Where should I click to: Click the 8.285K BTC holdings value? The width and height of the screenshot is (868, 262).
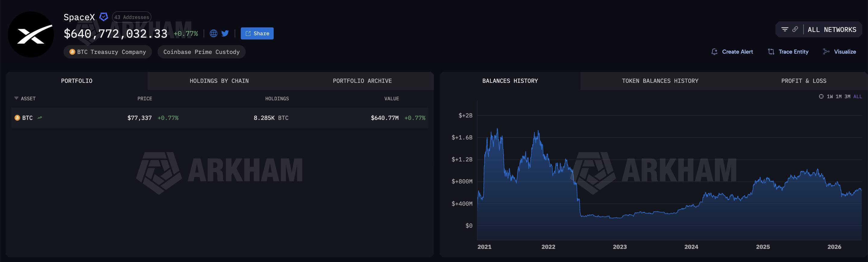[271, 118]
